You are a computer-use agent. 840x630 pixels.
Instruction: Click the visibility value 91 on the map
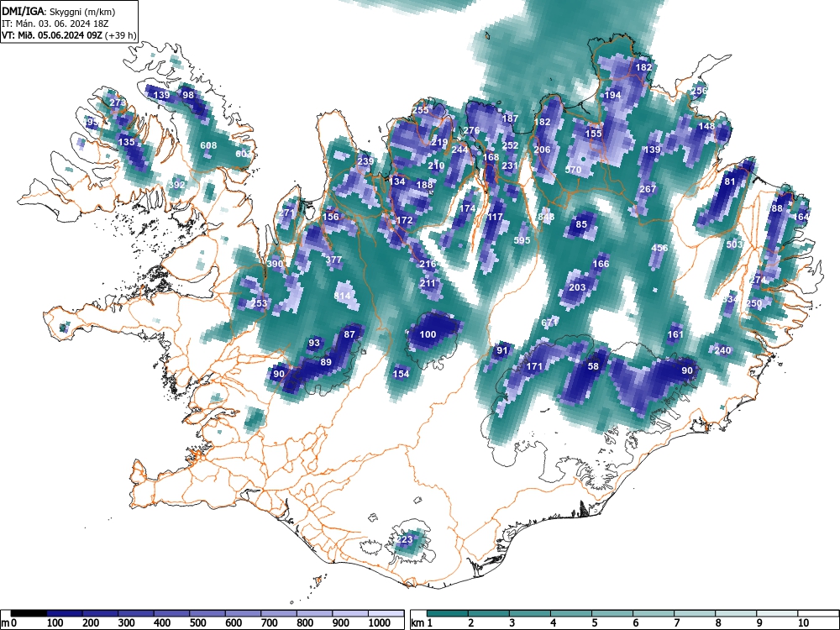tap(502, 350)
